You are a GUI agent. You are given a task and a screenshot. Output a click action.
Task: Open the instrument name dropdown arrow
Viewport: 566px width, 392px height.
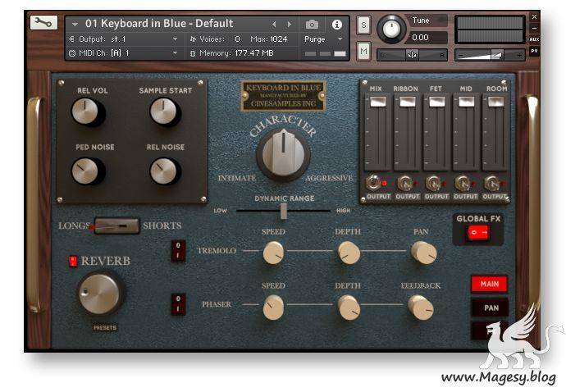[x=75, y=25]
